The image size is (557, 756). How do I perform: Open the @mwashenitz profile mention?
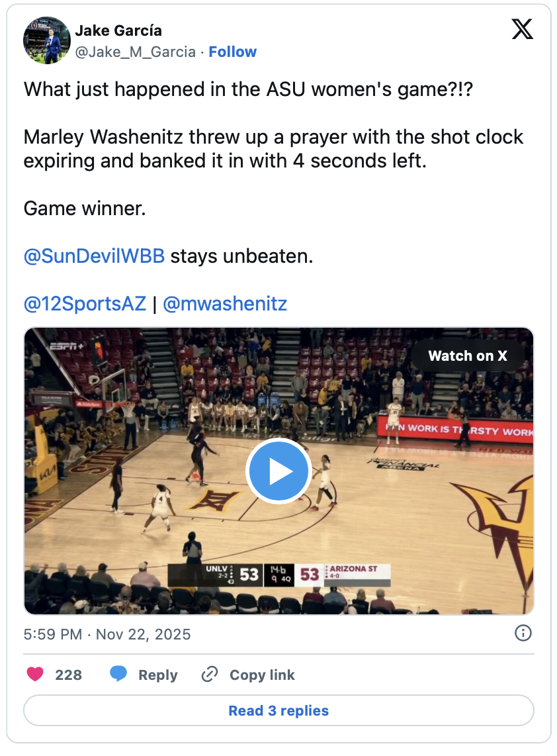coord(225,304)
